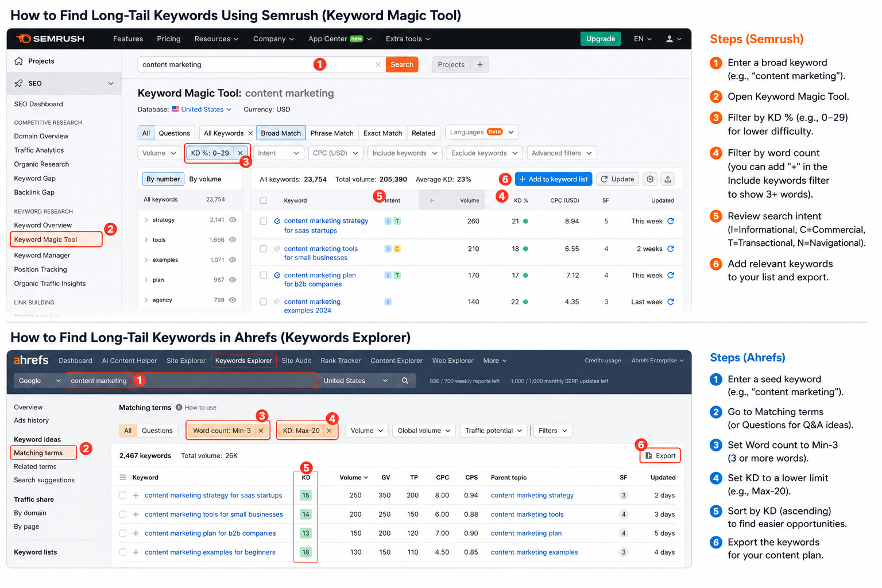Toggle eye icon for the examples group
882x588 pixels.
coord(233,260)
